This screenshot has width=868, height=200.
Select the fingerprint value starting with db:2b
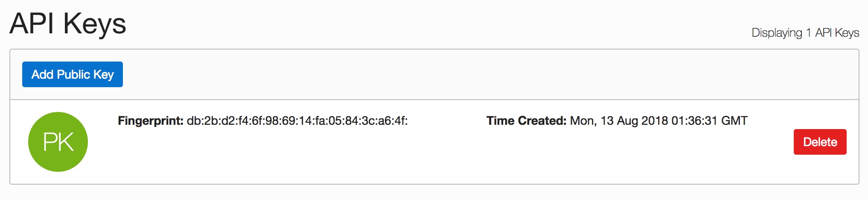click(297, 121)
